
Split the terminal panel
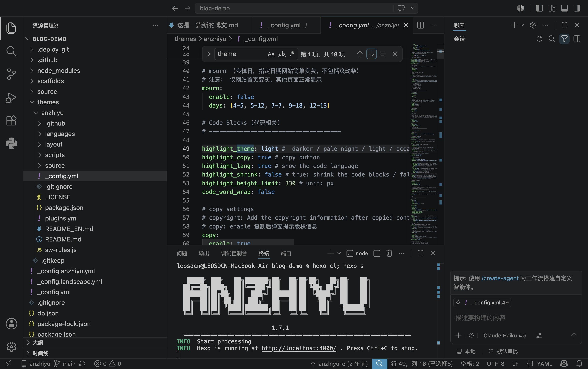pyautogui.click(x=377, y=253)
